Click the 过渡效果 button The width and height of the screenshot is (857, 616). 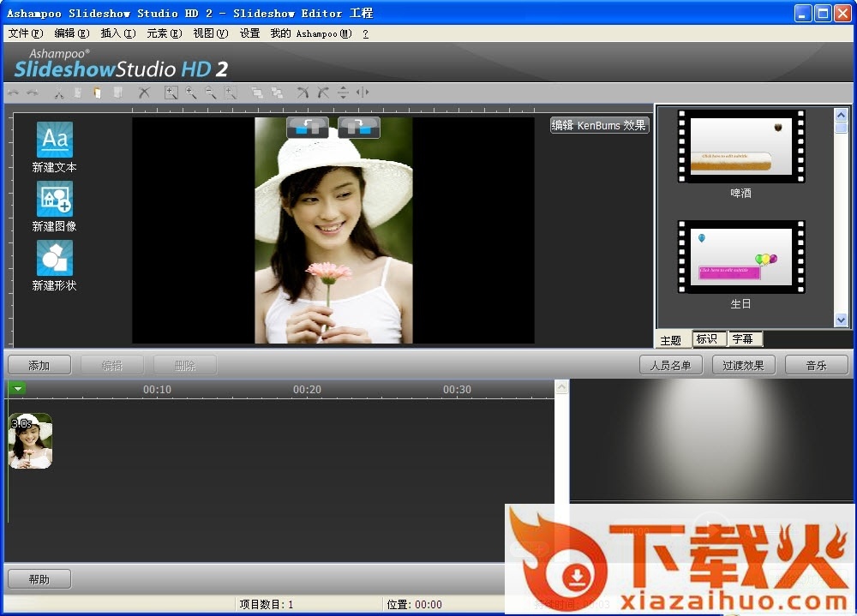coord(743,365)
